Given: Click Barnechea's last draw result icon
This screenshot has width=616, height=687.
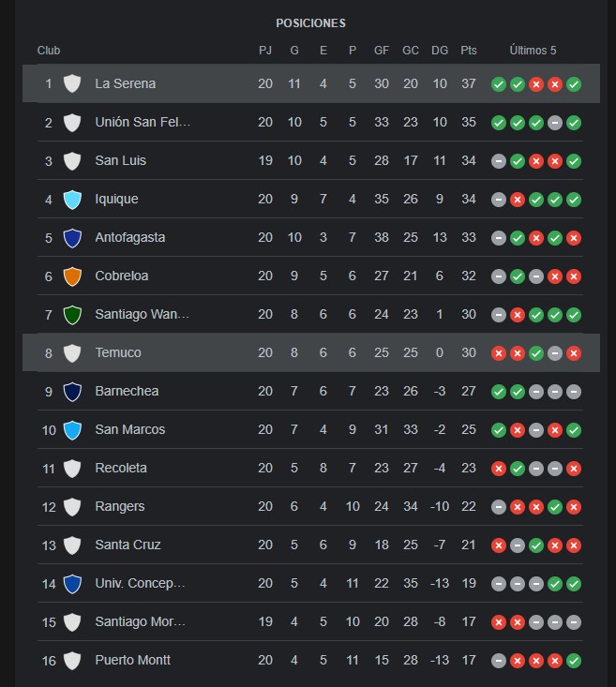Looking at the screenshot, I should (x=574, y=392).
